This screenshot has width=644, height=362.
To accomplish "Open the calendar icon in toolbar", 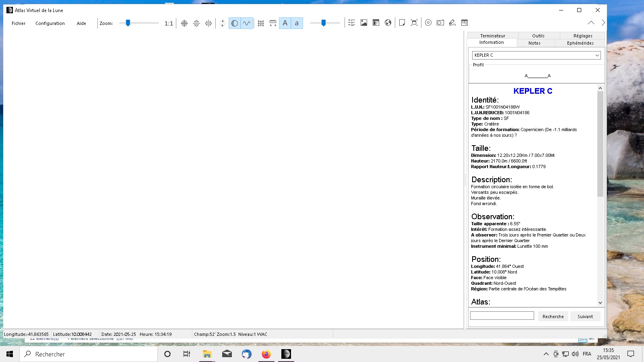I will pos(464,23).
